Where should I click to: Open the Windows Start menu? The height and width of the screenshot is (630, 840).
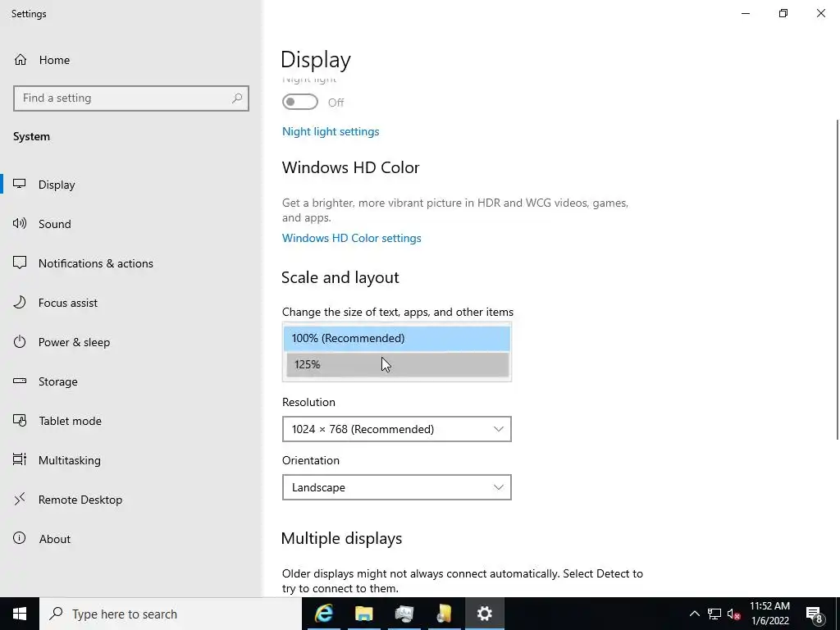20,614
